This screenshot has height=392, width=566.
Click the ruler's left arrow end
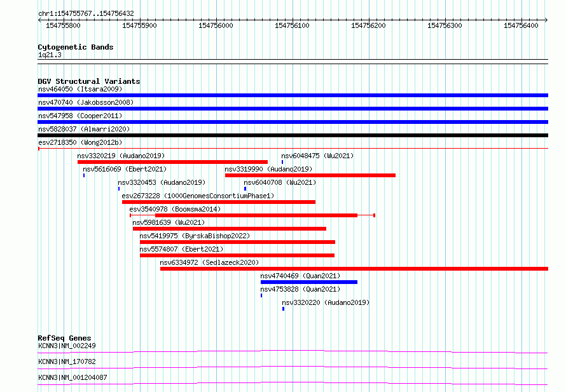tap(39, 20)
